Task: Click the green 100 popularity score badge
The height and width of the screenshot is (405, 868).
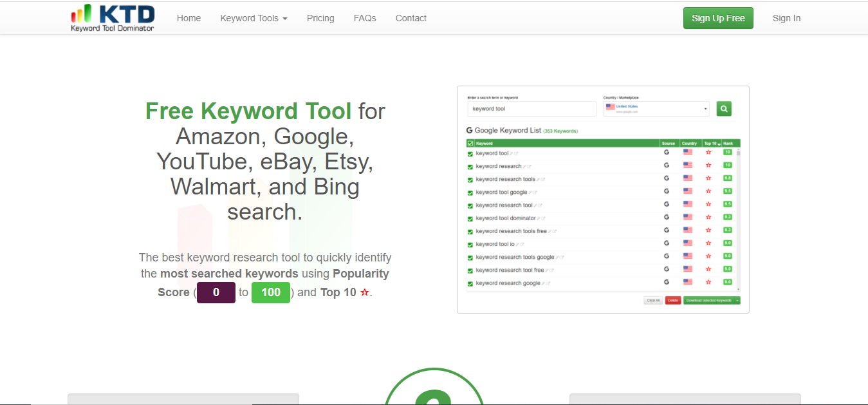Action: tap(270, 292)
